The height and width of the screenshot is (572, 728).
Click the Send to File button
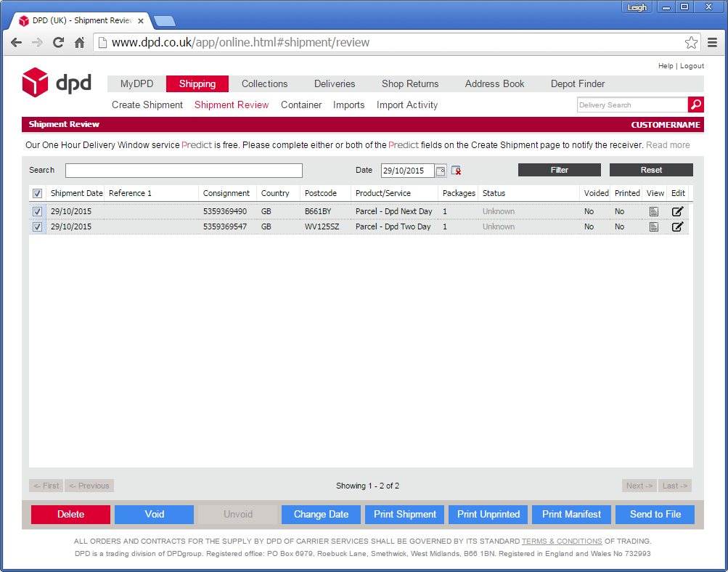click(655, 515)
